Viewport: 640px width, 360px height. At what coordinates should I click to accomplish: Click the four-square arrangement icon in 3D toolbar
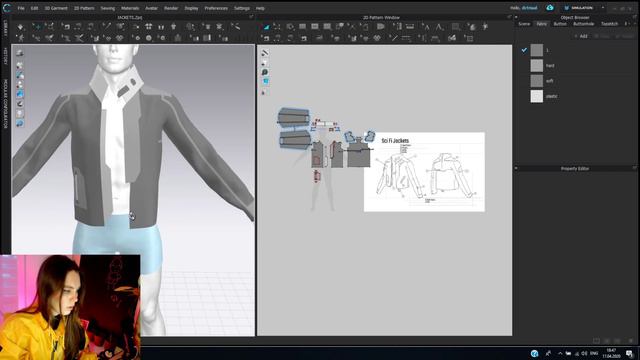149,27
